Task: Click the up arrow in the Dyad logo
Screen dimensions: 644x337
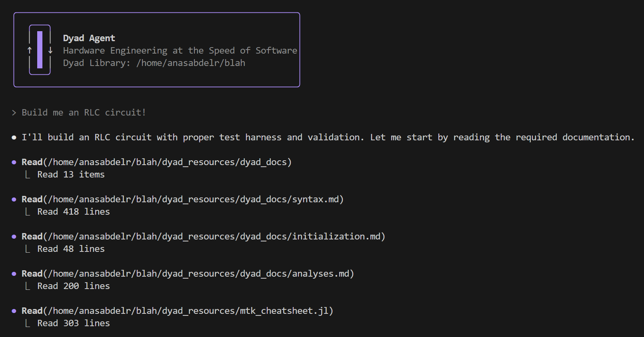Action: (x=30, y=50)
